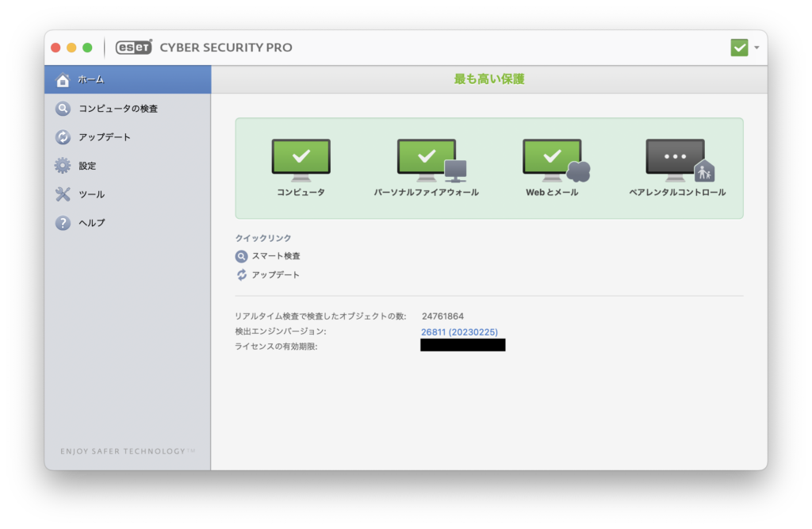Minimize the window with the yellow button
The width and height of the screenshot is (812, 529).
[x=71, y=48]
